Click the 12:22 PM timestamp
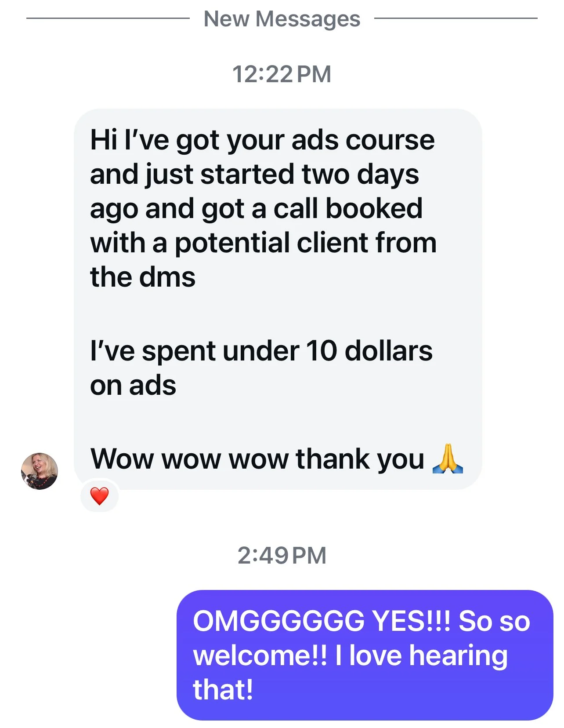This screenshot has height=728, width=564. 282,74
